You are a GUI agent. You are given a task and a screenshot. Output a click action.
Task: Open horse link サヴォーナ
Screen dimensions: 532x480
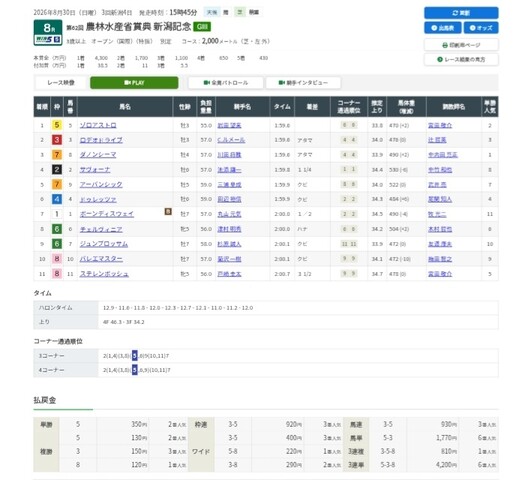pyautogui.click(x=95, y=170)
